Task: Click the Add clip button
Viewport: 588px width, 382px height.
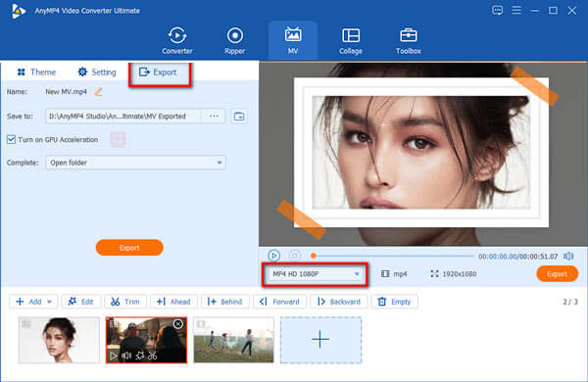Action: tap(28, 302)
